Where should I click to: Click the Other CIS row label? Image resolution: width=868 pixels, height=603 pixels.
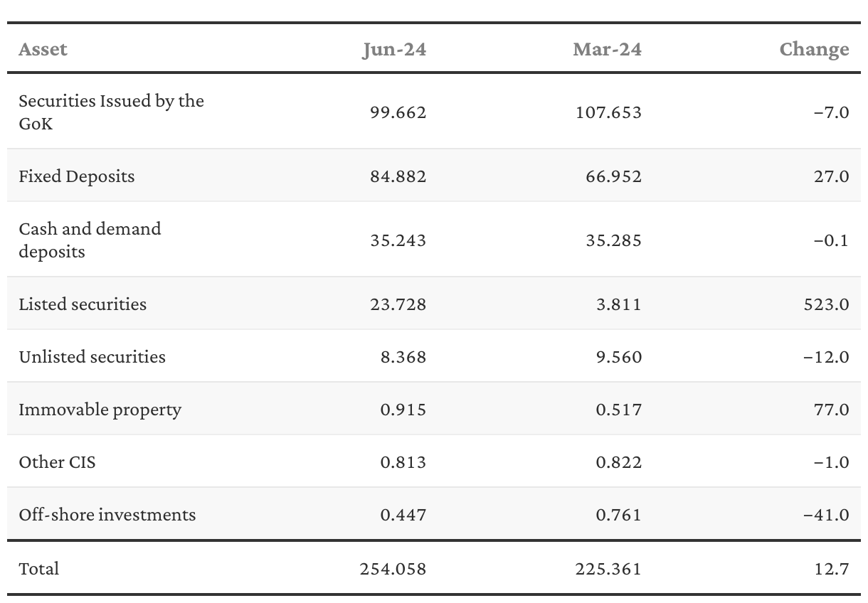pos(57,462)
